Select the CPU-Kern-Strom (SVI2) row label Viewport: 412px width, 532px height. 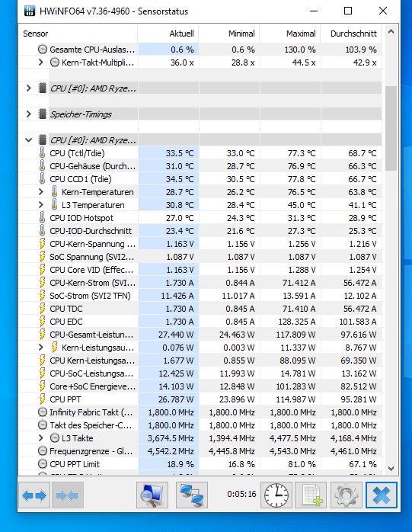(92, 283)
